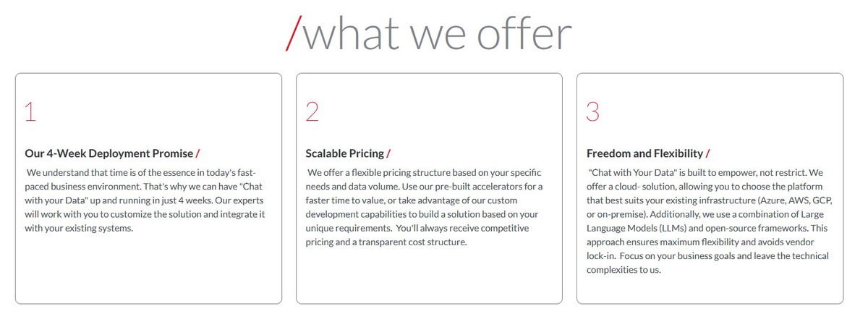Select the "Freedom and Flexibility" title

pos(644,153)
